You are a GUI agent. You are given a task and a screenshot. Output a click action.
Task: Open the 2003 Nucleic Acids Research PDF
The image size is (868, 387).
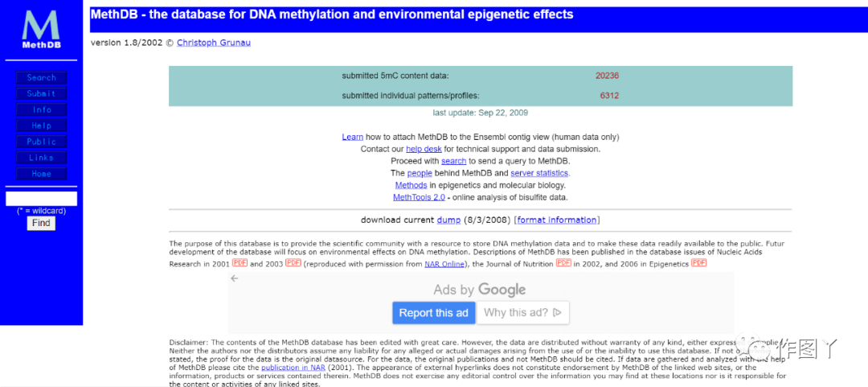click(x=293, y=263)
